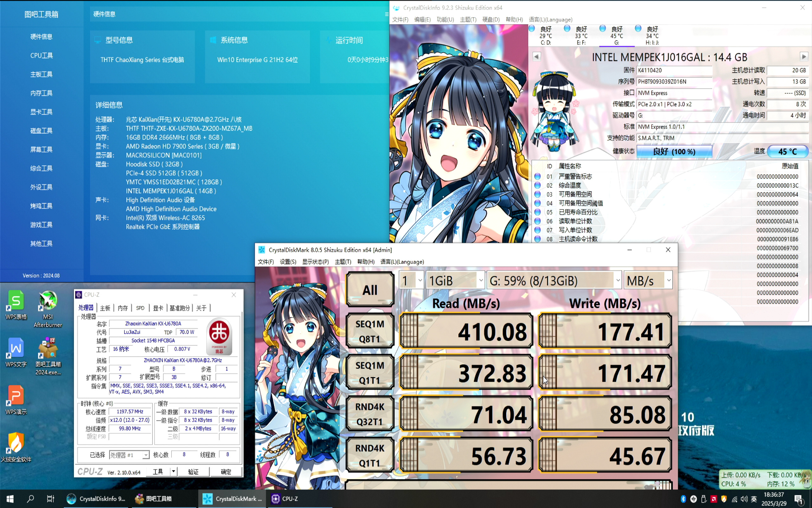Switch to CPU-Z 内存 tab
812x508 pixels.
coord(123,308)
